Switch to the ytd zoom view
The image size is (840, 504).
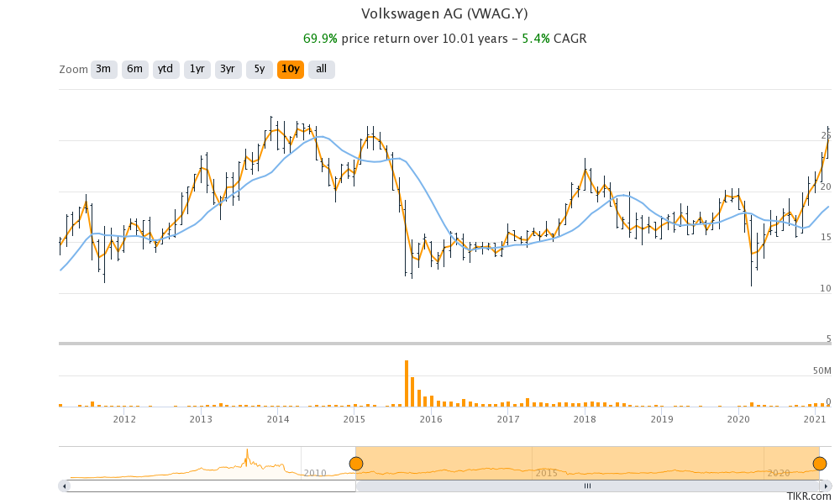[x=165, y=69]
